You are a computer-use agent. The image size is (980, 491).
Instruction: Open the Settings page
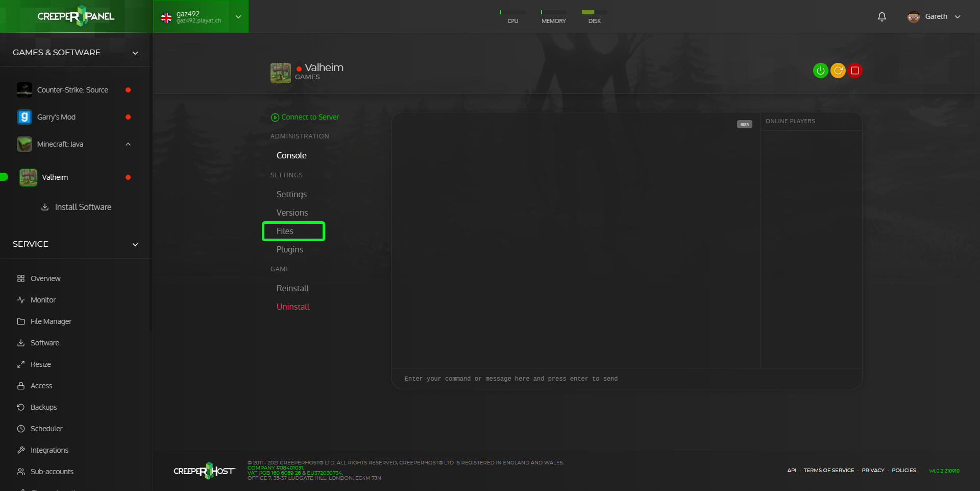coord(291,194)
